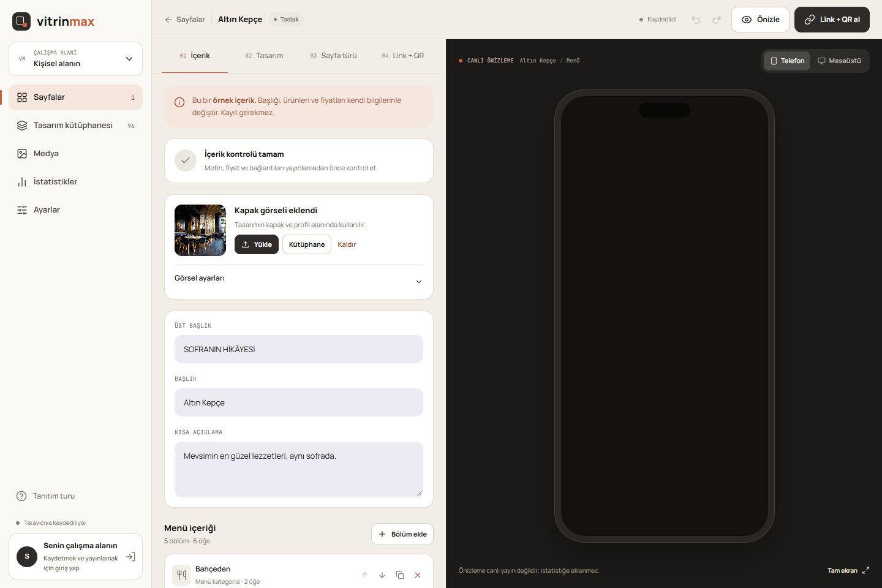Click the Başlık input with Altın Kepçe
Screen dimensions: 882x588
[x=299, y=402]
